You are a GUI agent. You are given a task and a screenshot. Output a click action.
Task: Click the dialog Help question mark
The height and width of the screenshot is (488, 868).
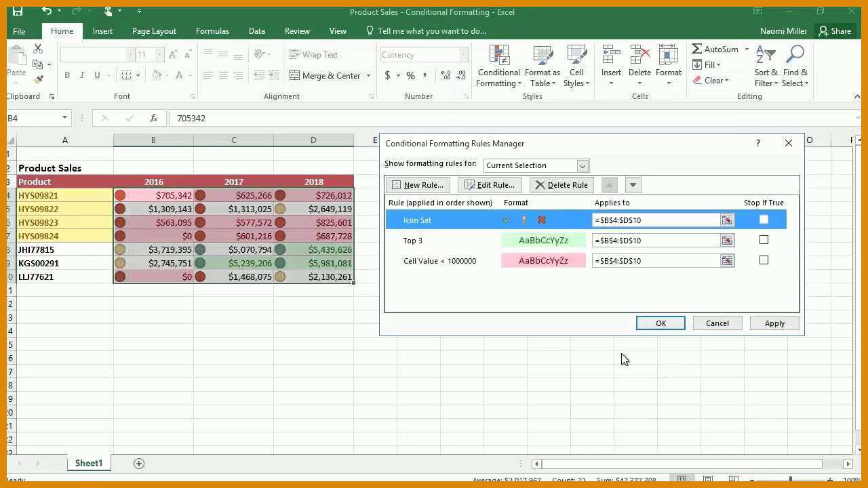758,143
